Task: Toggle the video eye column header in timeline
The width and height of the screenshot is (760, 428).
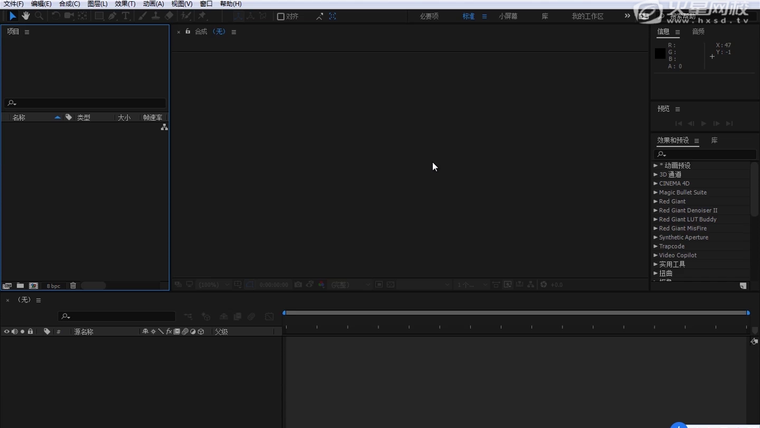Action: pyautogui.click(x=6, y=331)
